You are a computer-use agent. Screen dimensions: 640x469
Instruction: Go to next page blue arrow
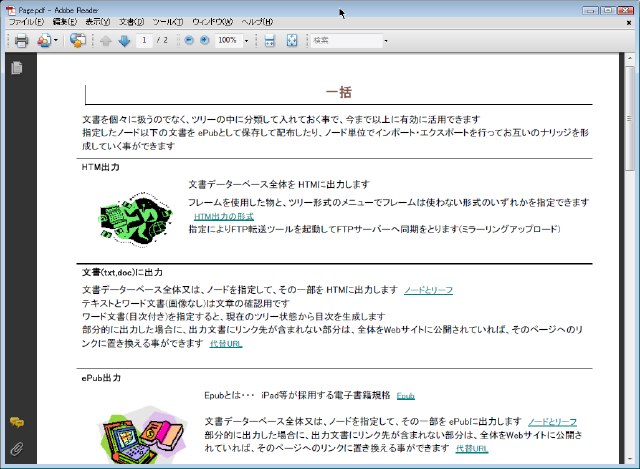[x=124, y=40]
